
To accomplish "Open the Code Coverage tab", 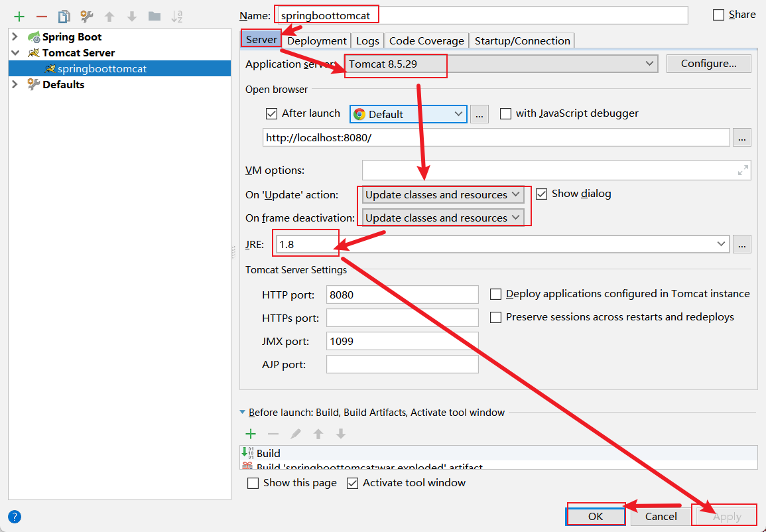I will click(x=426, y=40).
